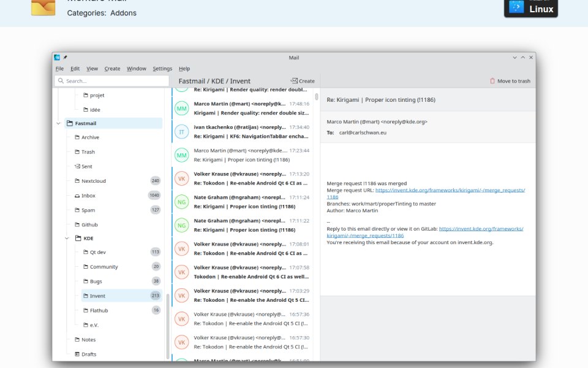This screenshot has height=368, width=588.
Task: Click the message list scrollbar handle
Action: [x=317, y=97]
